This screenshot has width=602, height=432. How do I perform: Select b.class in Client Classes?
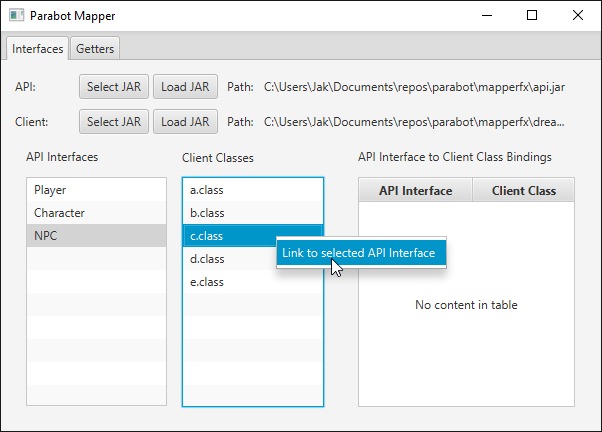(253, 213)
